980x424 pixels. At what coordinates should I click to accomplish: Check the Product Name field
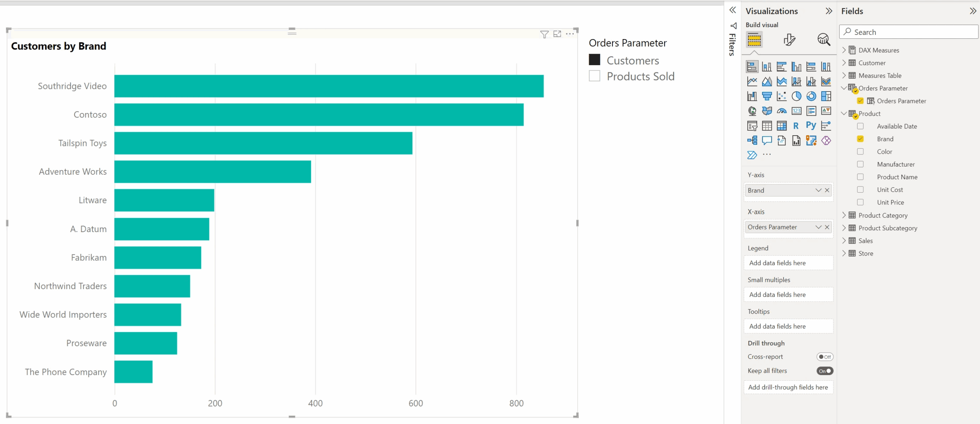[x=860, y=177]
